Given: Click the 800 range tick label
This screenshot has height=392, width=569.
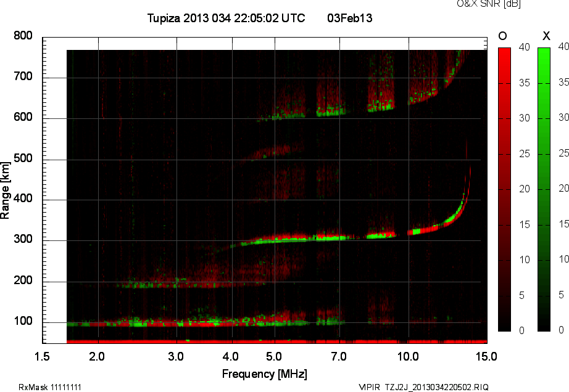Looking at the screenshot, I should pos(23,36).
